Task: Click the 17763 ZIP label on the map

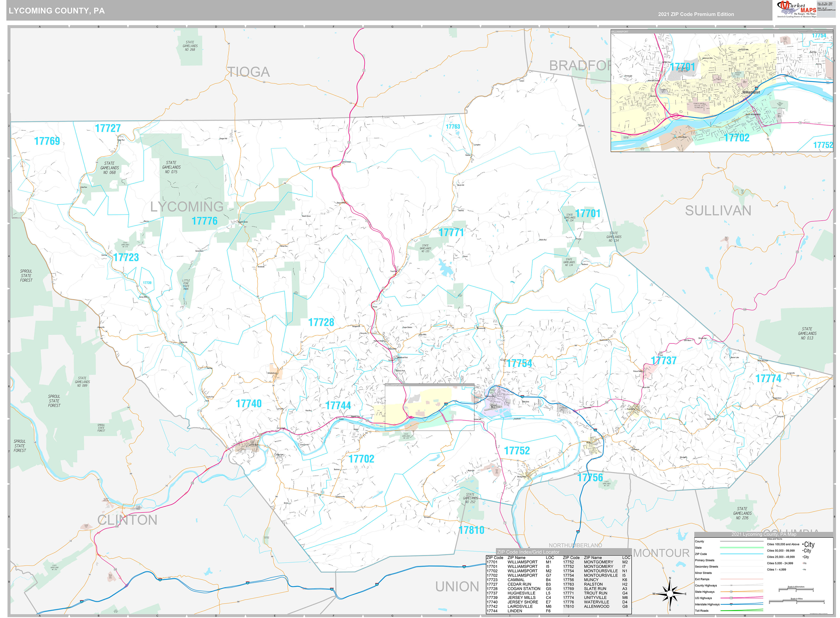Action: click(453, 126)
